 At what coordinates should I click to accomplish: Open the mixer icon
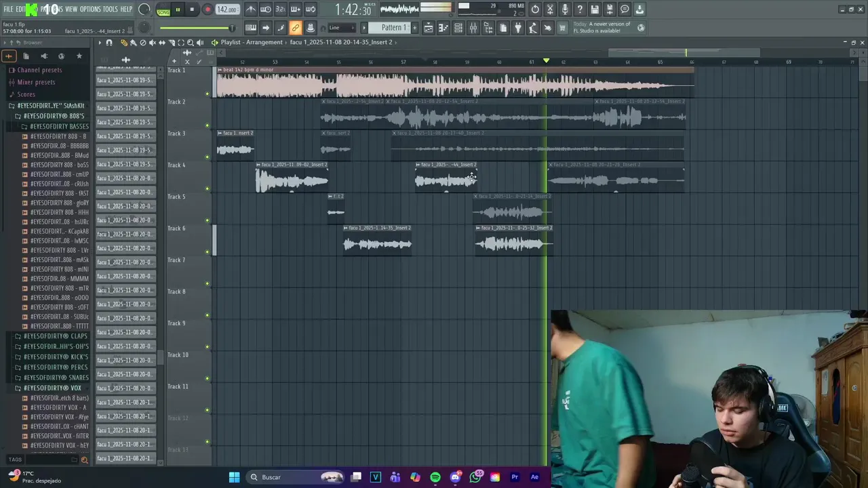[x=473, y=28]
